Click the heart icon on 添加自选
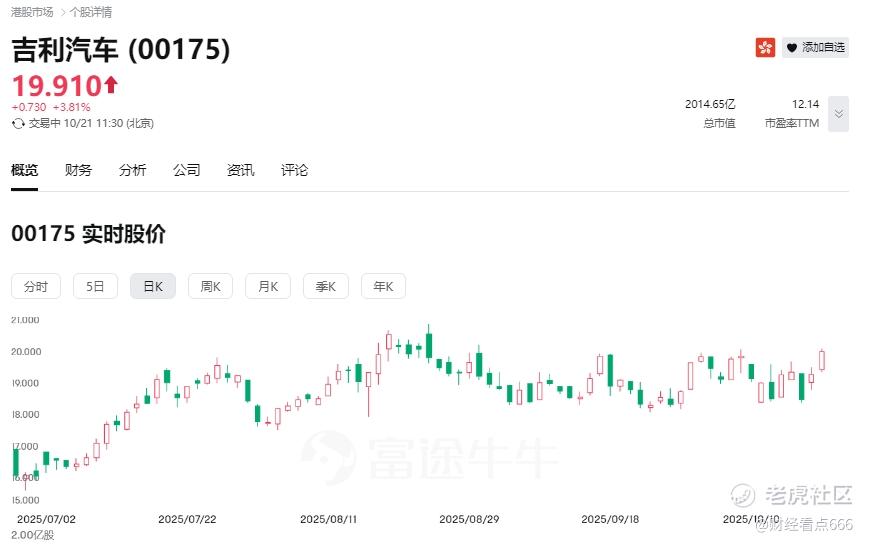The image size is (869, 545). click(791, 47)
